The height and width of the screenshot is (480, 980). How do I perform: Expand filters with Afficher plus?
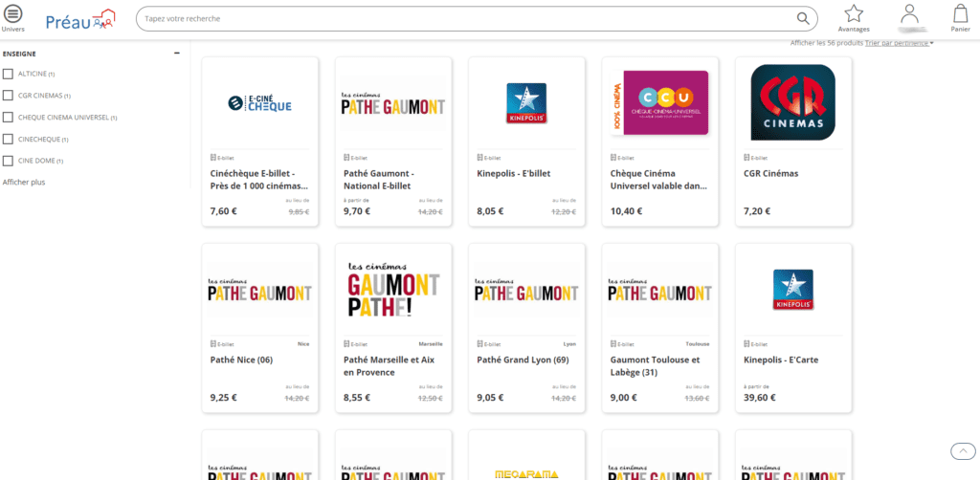point(24,182)
